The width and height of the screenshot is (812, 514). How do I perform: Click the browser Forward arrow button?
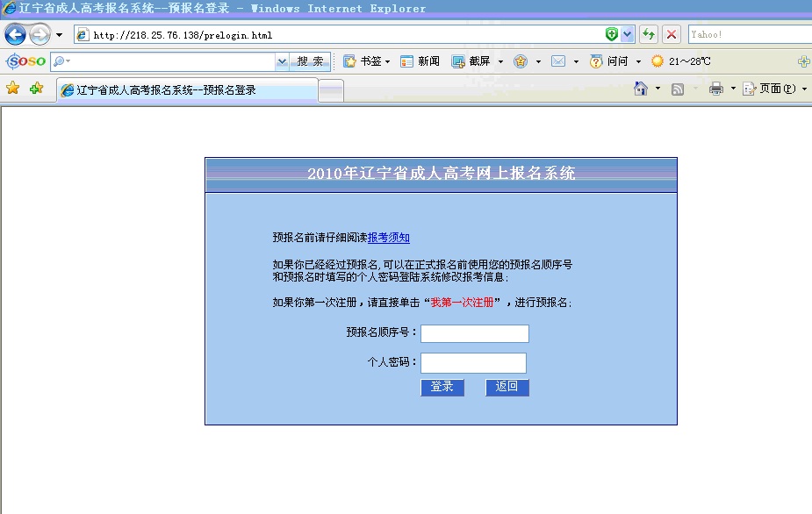pos(40,35)
